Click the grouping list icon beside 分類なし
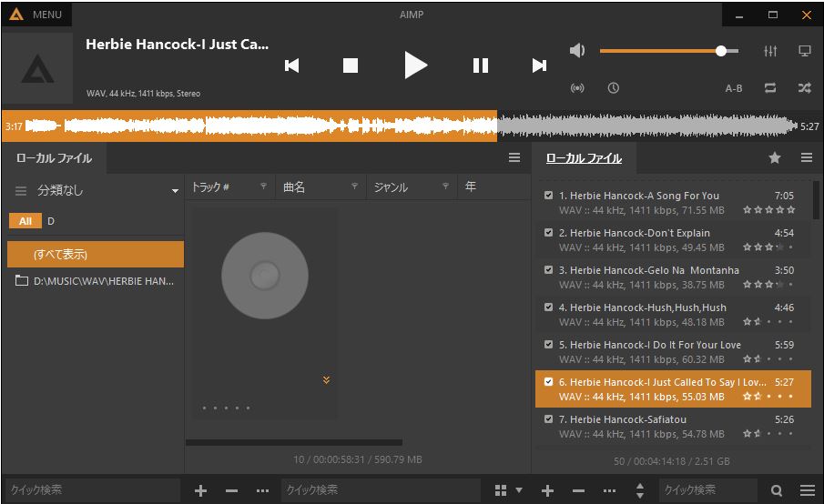824x504 pixels. click(x=21, y=190)
